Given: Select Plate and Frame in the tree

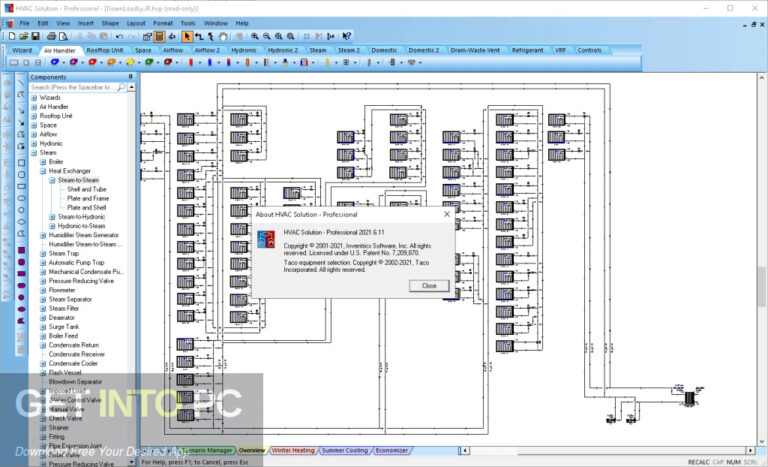Looking at the screenshot, I should [88, 198].
